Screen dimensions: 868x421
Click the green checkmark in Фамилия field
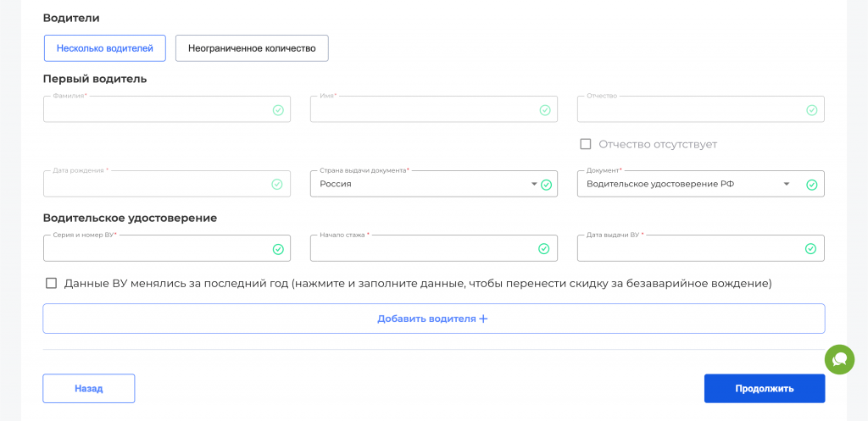point(278,110)
